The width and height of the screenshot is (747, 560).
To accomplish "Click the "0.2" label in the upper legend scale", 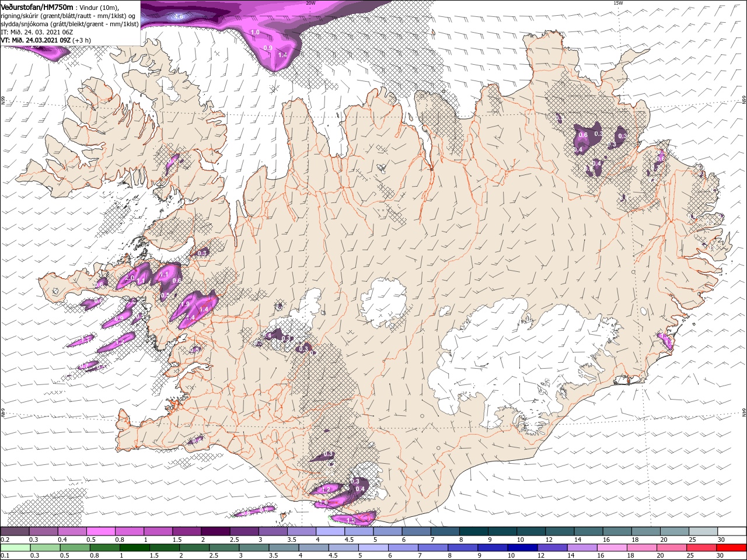I will coord(5,540).
